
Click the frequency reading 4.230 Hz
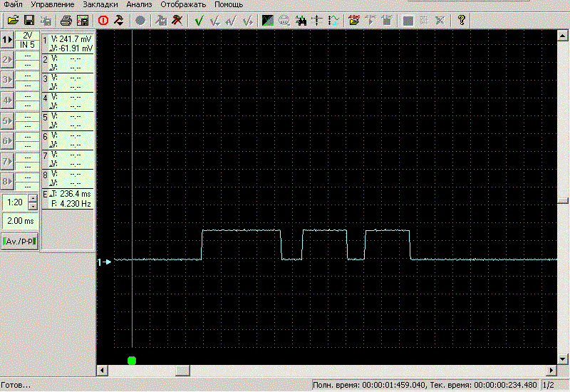pos(76,204)
